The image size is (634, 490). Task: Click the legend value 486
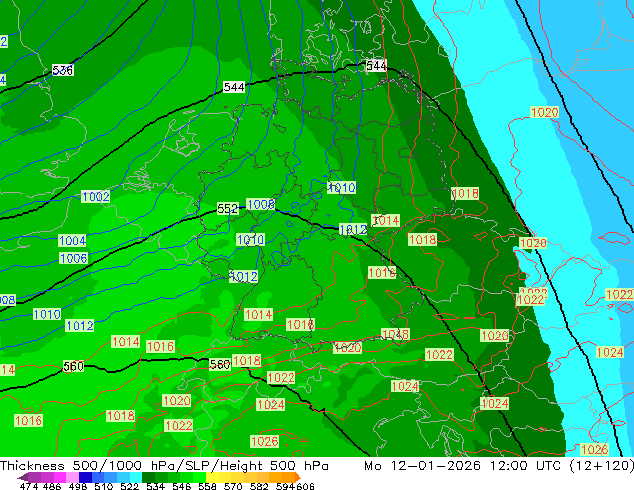point(51,486)
